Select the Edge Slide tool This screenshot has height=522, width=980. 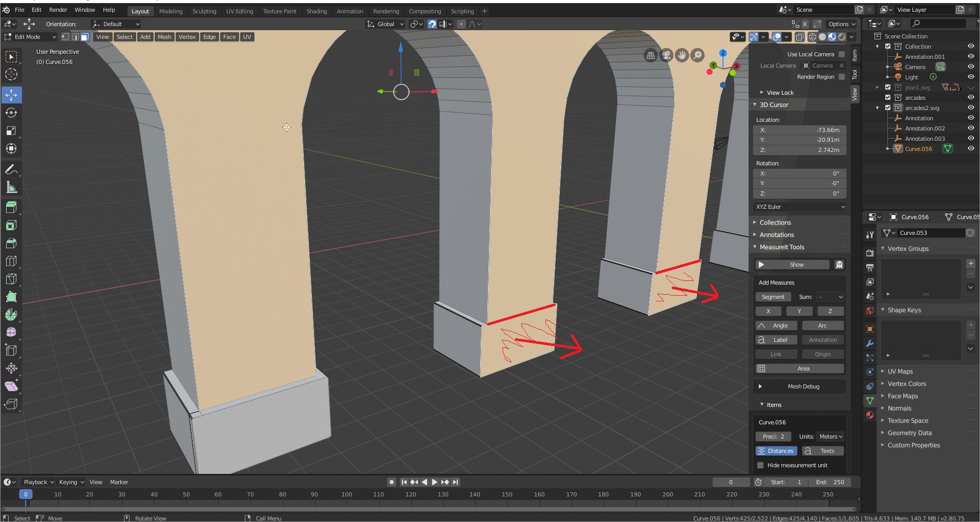click(x=11, y=351)
